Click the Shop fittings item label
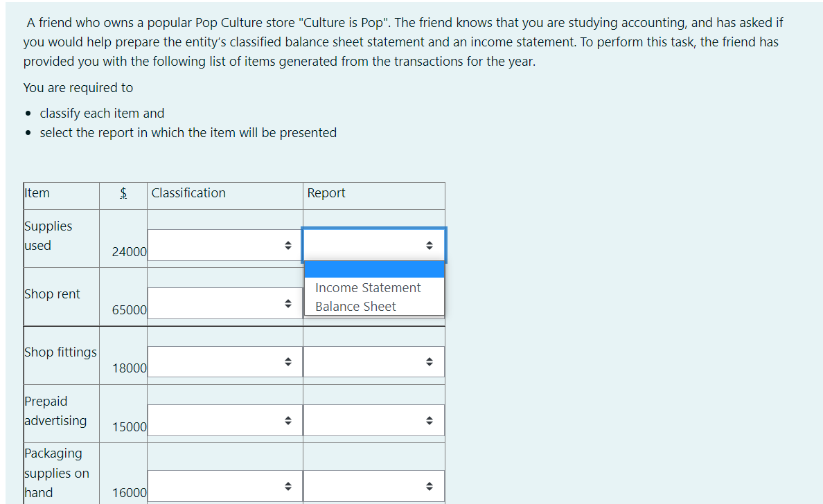This screenshot has width=823, height=504. pyautogui.click(x=60, y=352)
